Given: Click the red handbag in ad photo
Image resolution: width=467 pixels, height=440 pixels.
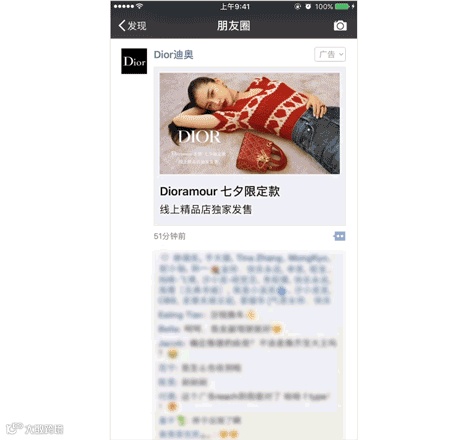Looking at the screenshot, I should (262, 152).
